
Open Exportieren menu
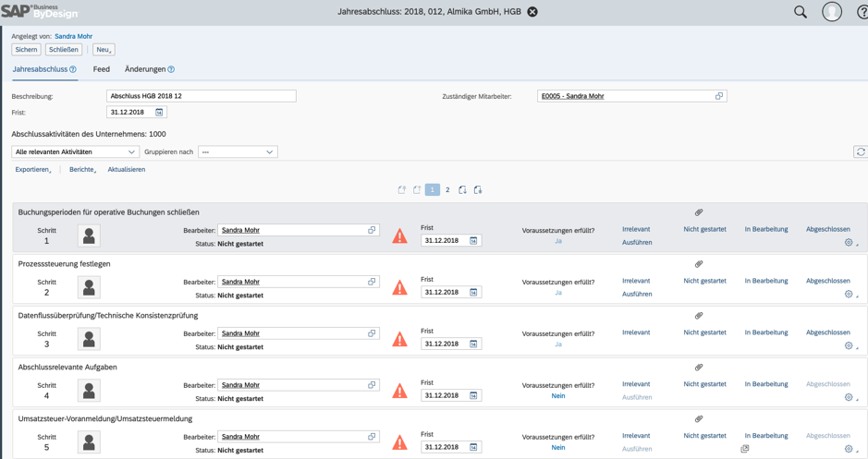point(33,170)
